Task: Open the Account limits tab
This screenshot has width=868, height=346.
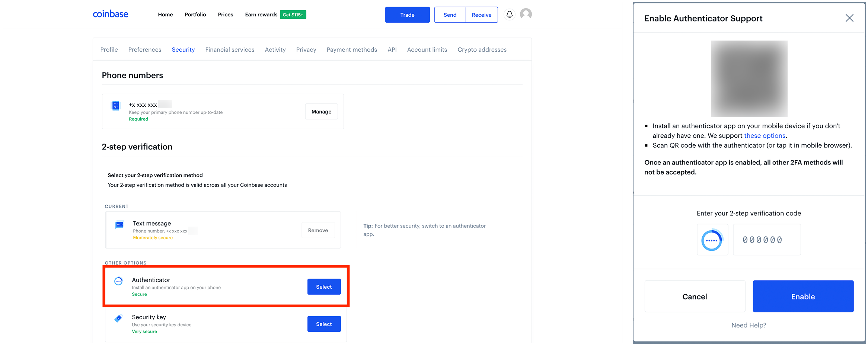Action: pyautogui.click(x=427, y=49)
